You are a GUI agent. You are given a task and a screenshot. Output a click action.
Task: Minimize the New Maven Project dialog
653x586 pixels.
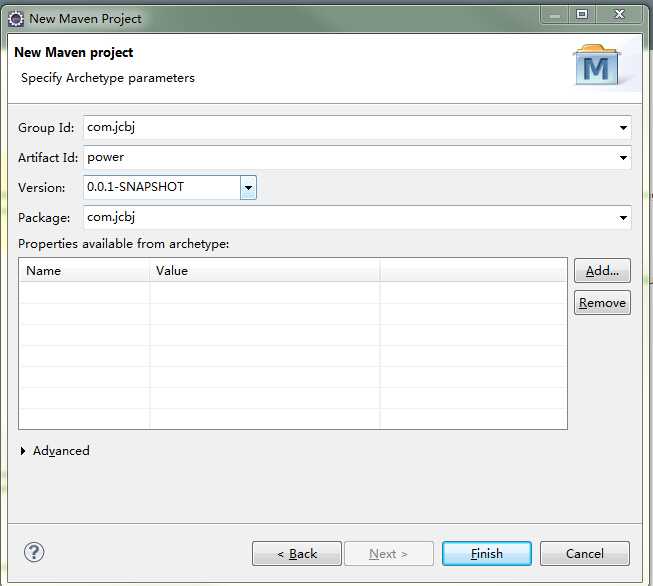554,15
